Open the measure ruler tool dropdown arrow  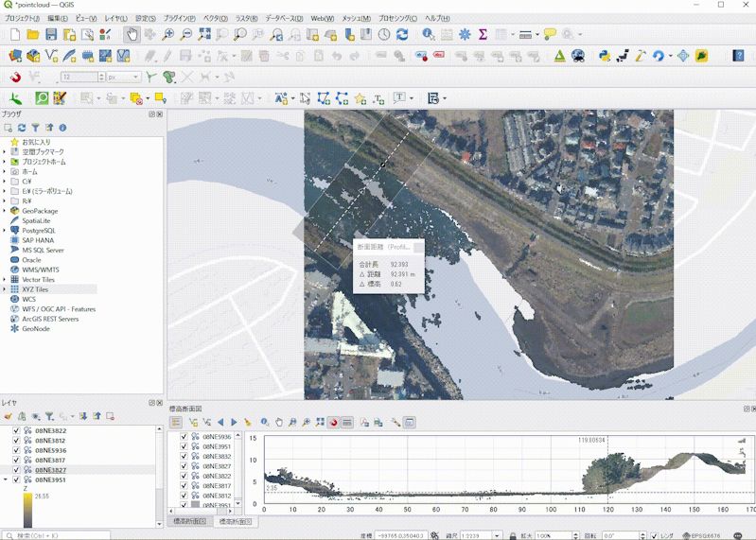[537, 34]
